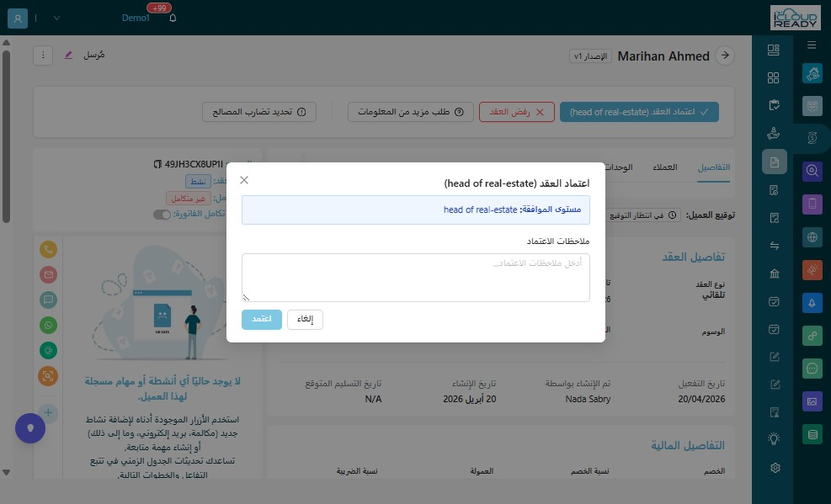
Task: Click the Demo1 label in the top bar
Action: click(x=136, y=18)
